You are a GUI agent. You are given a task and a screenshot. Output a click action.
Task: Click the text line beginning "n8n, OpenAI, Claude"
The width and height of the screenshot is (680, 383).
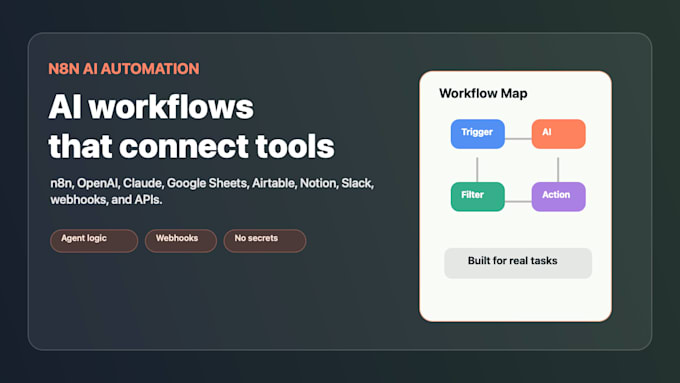coord(212,183)
